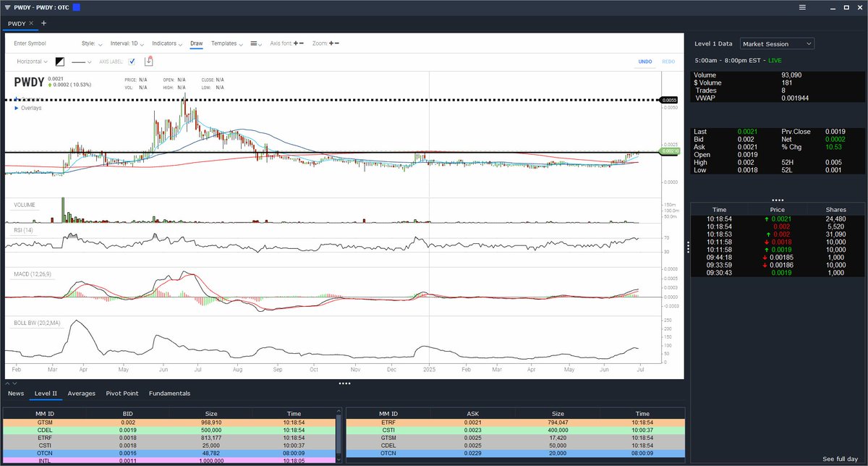Open the hamburger menu in the title bar
This screenshot has height=466, width=868.
coord(801,7)
